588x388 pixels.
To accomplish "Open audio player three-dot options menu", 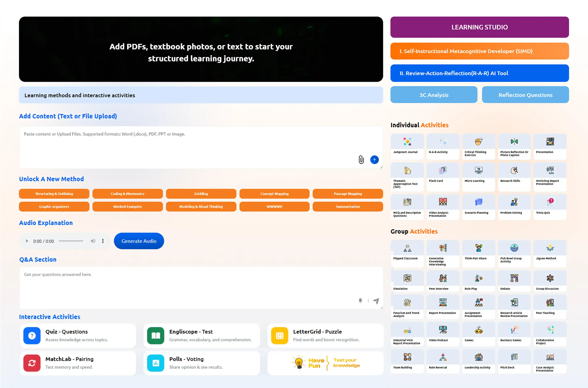I will point(103,241).
